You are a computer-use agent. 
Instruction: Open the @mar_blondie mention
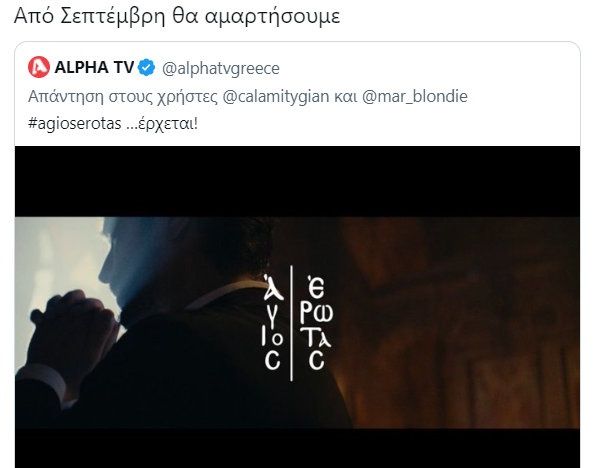coord(415,96)
